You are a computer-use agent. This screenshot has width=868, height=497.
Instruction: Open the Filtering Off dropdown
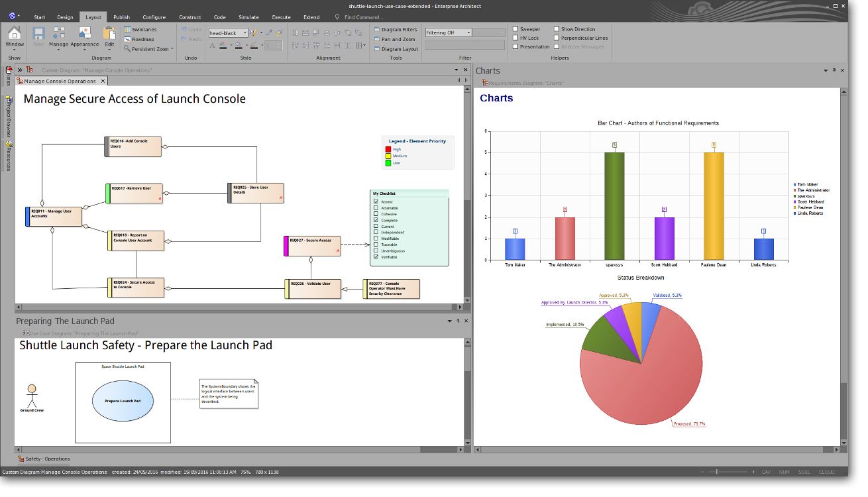pyautogui.click(x=448, y=32)
